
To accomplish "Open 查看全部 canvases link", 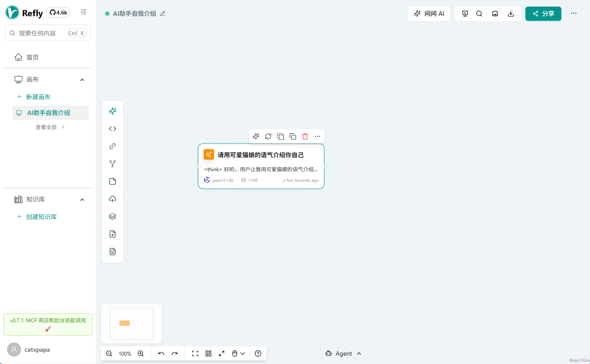I will [x=50, y=127].
